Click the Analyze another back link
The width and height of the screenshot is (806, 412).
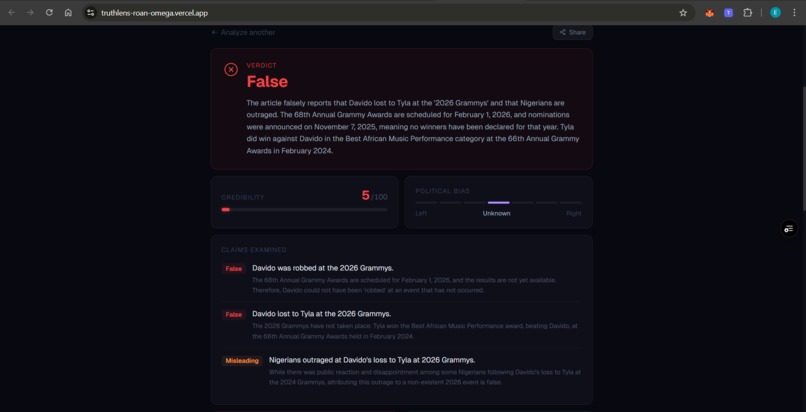point(243,32)
